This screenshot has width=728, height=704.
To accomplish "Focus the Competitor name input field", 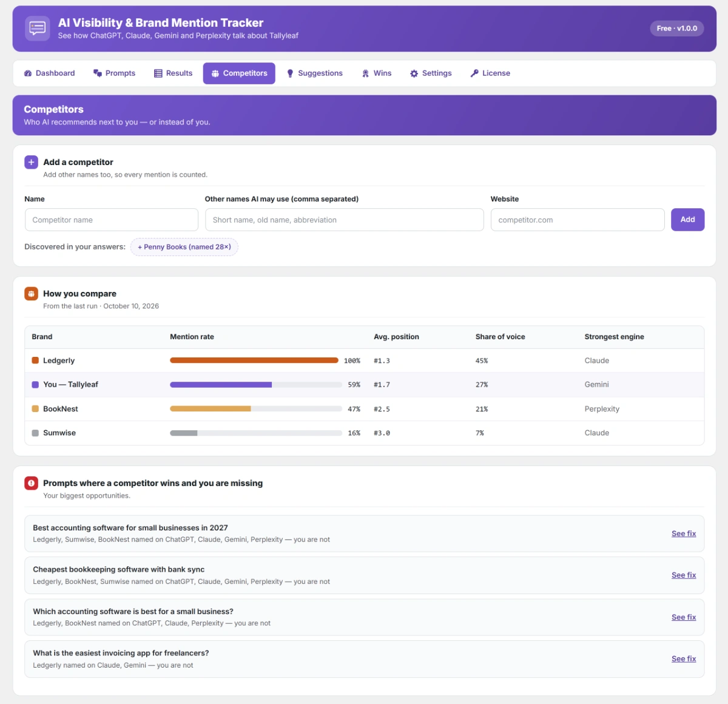I will pyautogui.click(x=112, y=220).
